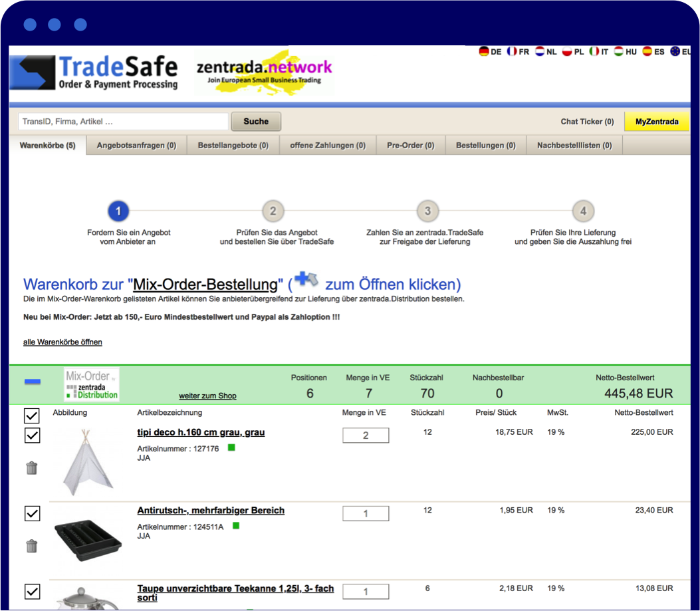Click quantity field for Taupe Teekanne
The width and height of the screenshot is (700, 611).
(x=366, y=592)
